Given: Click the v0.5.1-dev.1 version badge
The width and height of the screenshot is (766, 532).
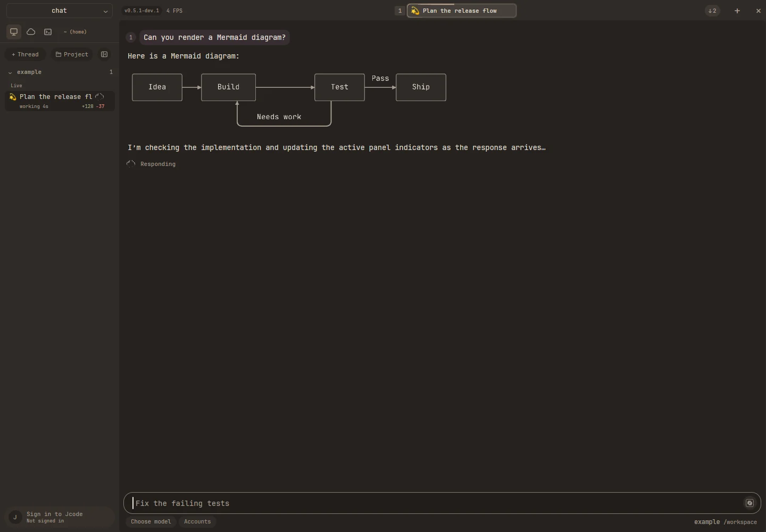Looking at the screenshot, I should point(141,11).
